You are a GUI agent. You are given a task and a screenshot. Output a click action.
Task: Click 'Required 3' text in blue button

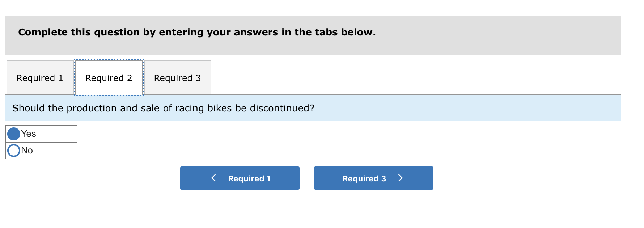coord(364,178)
